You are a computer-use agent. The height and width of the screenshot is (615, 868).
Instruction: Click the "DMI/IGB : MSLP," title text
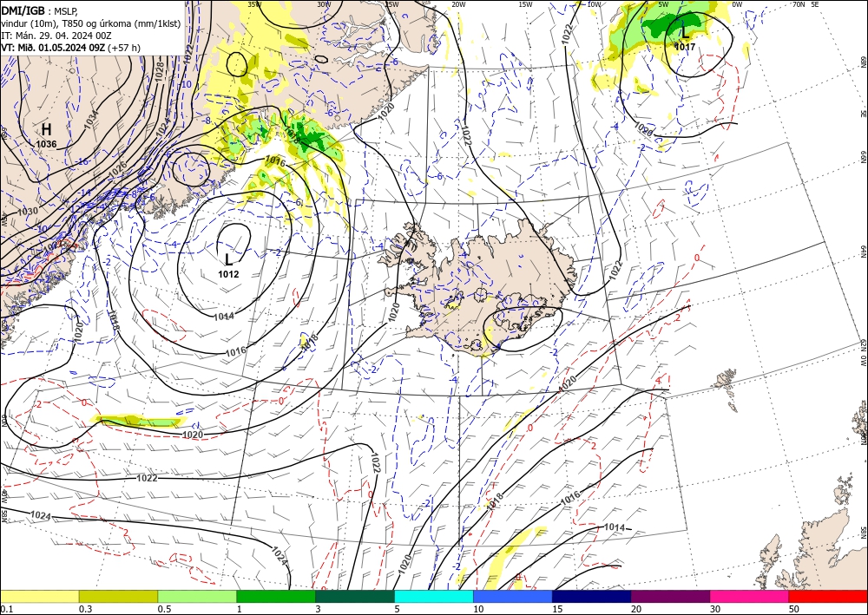(x=40, y=10)
